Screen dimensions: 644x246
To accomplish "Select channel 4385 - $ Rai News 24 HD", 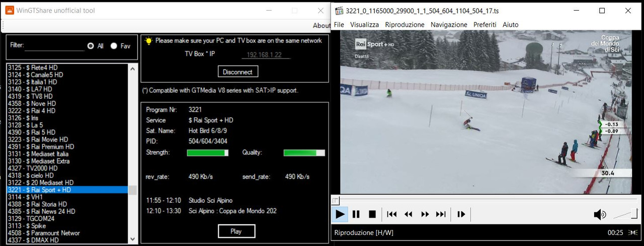I will point(67,211).
